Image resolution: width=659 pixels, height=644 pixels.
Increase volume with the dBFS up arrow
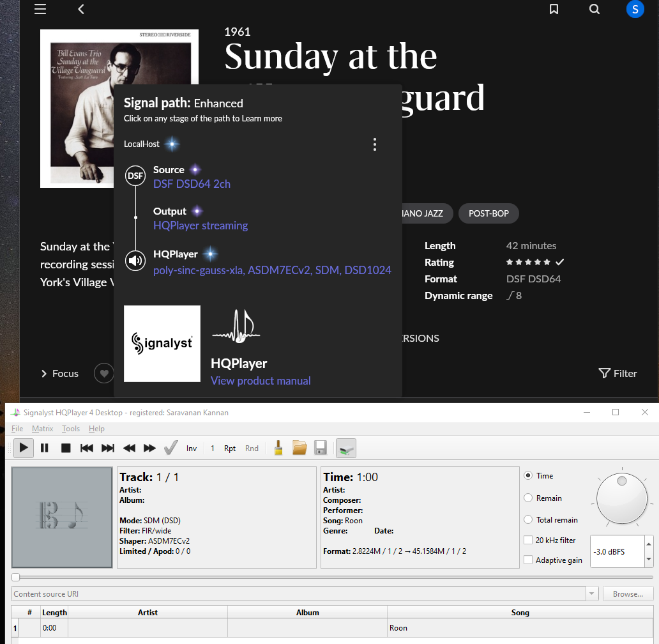[x=649, y=544]
